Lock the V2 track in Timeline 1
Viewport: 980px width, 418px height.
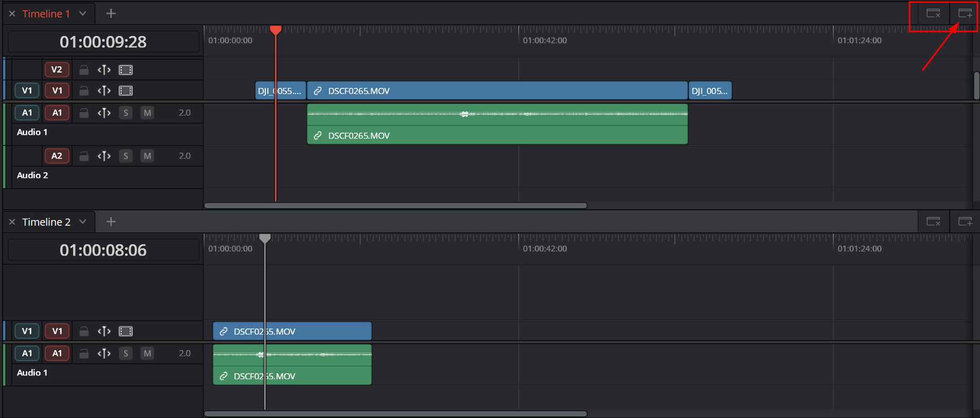pos(84,69)
